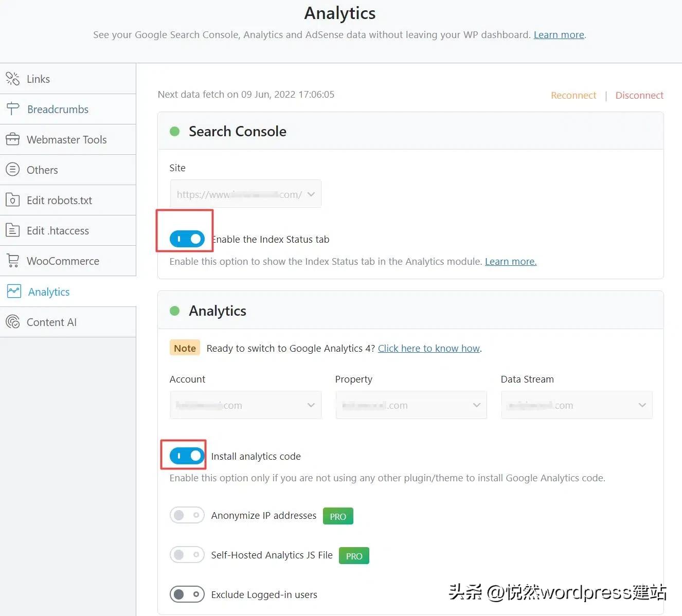Click the Analytics section heading in panel
The image size is (682, 616).
pos(218,311)
